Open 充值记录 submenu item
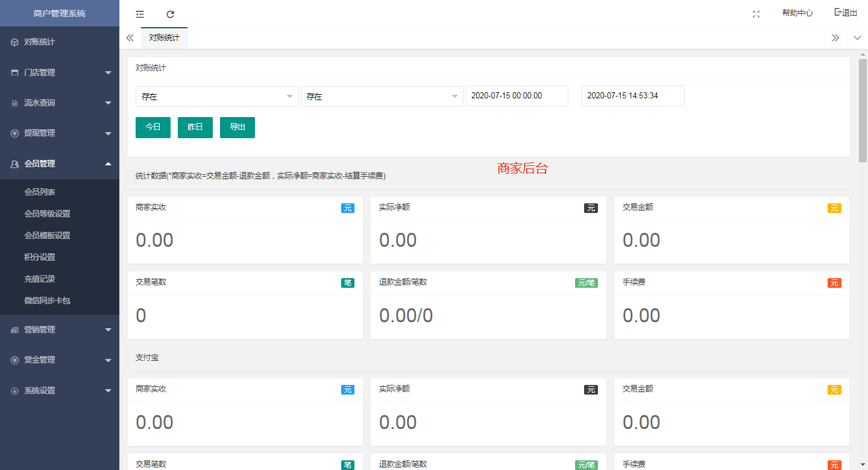The image size is (868, 470). 60,279
